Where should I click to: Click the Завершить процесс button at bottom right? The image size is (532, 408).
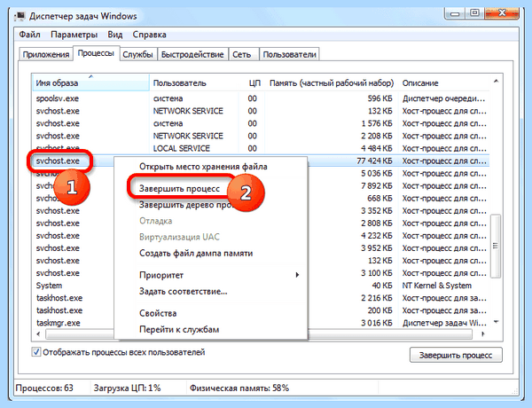click(x=456, y=355)
